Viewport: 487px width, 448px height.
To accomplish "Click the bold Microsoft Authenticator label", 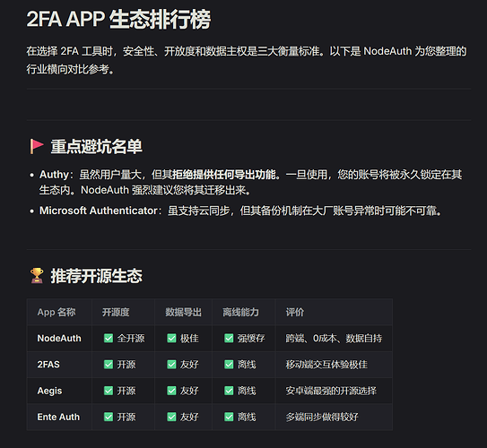I will [98, 211].
